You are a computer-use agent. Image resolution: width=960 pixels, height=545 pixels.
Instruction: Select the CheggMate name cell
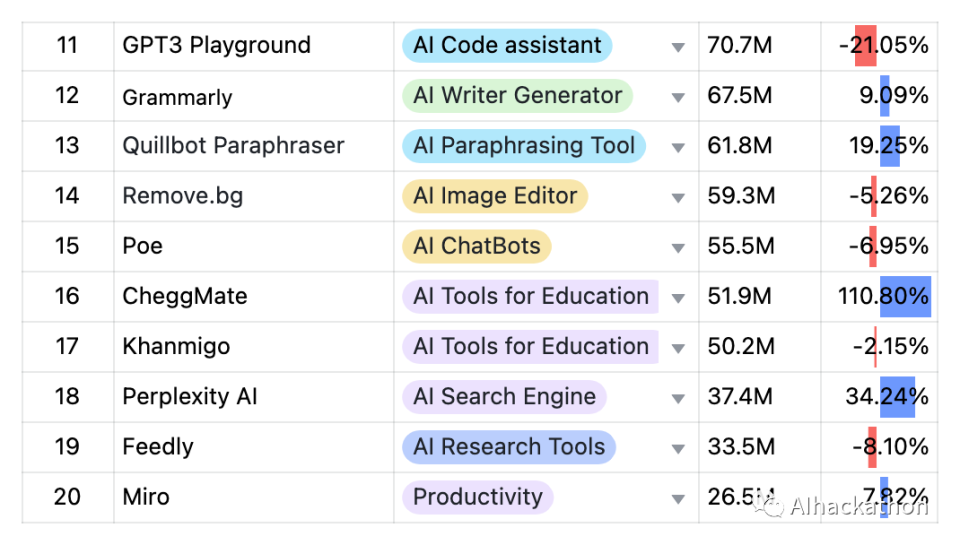(185, 297)
